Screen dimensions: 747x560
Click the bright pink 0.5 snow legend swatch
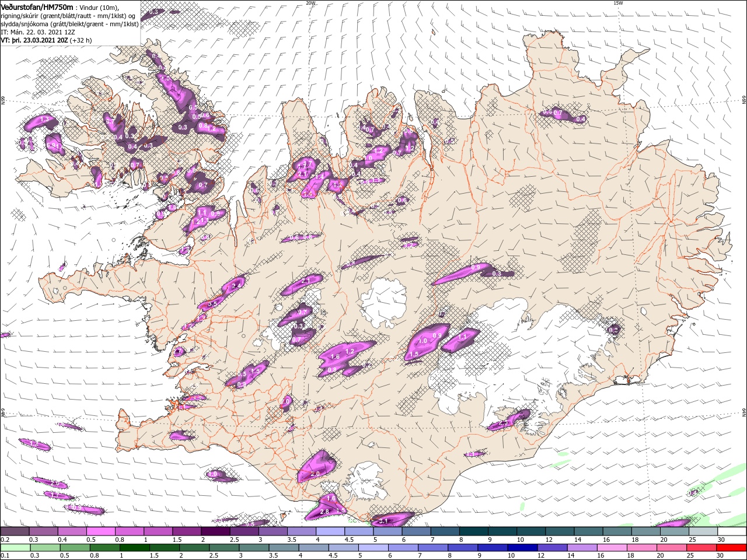tap(100, 531)
